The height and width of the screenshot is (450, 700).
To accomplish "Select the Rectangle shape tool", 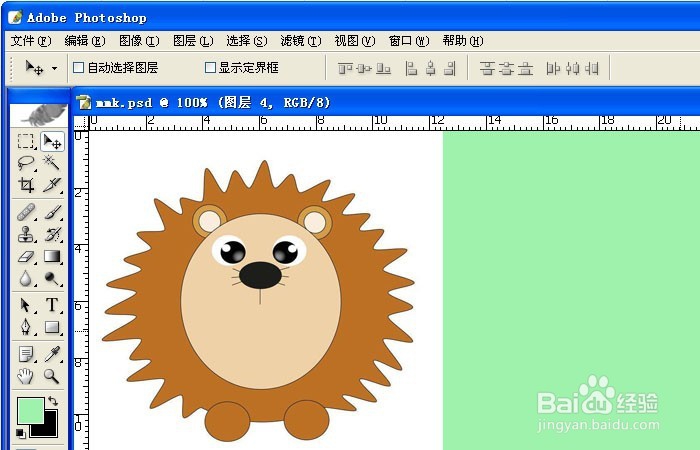I will tap(52, 327).
